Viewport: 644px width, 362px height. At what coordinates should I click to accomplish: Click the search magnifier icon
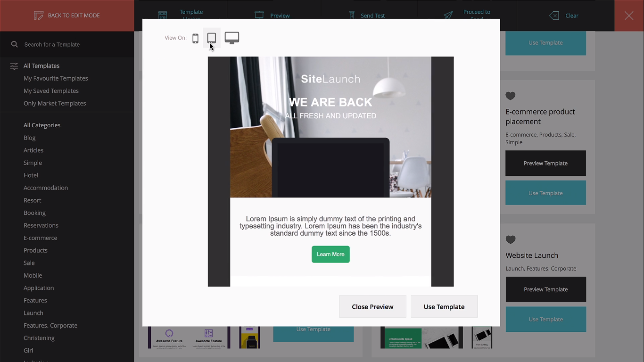[15, 44]
